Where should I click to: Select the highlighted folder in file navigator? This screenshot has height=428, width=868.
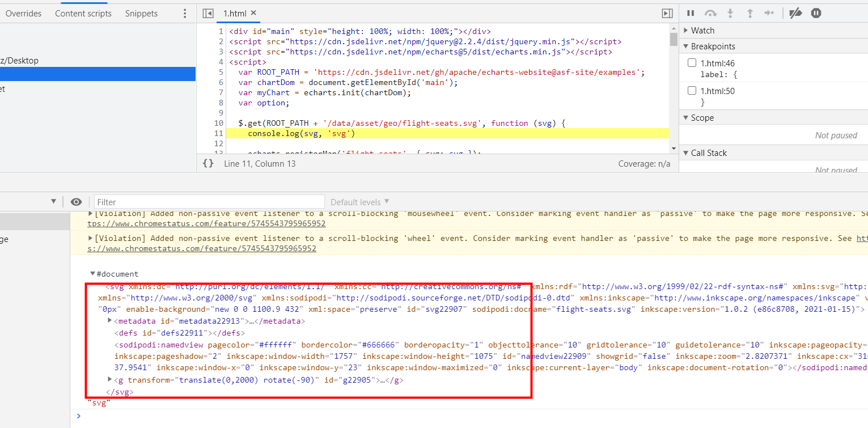coord(98,74)
